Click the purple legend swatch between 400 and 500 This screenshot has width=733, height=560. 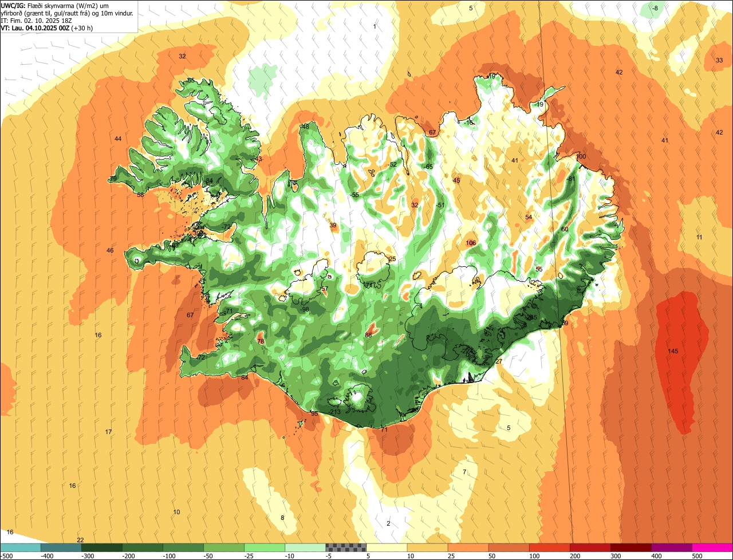coord(672,547)
